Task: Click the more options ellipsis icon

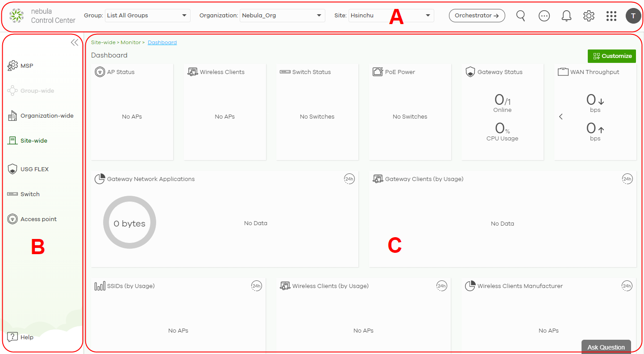Action: pyautogui.click(x=544, y=16)
